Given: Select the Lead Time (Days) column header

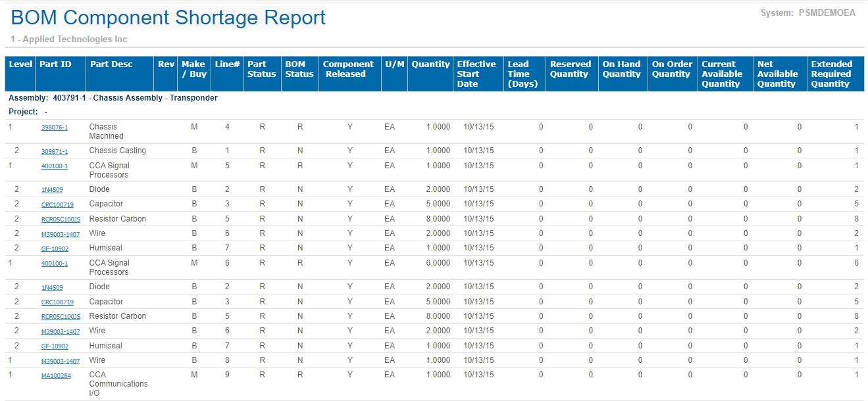Looking at the screenshot, I should [523, 74].
